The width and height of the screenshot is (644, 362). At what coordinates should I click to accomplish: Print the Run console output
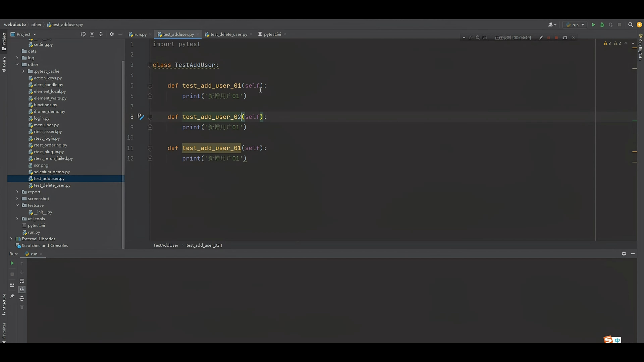[22, 298]
